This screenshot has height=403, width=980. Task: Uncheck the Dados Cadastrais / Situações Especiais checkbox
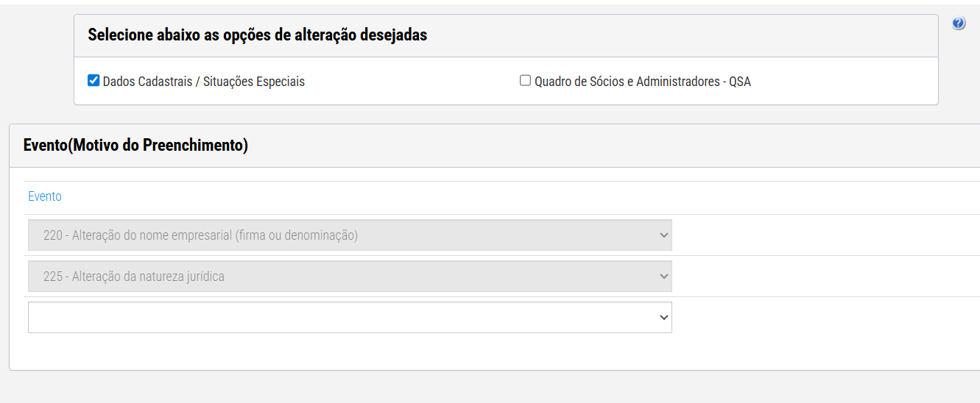click(94, 81)
